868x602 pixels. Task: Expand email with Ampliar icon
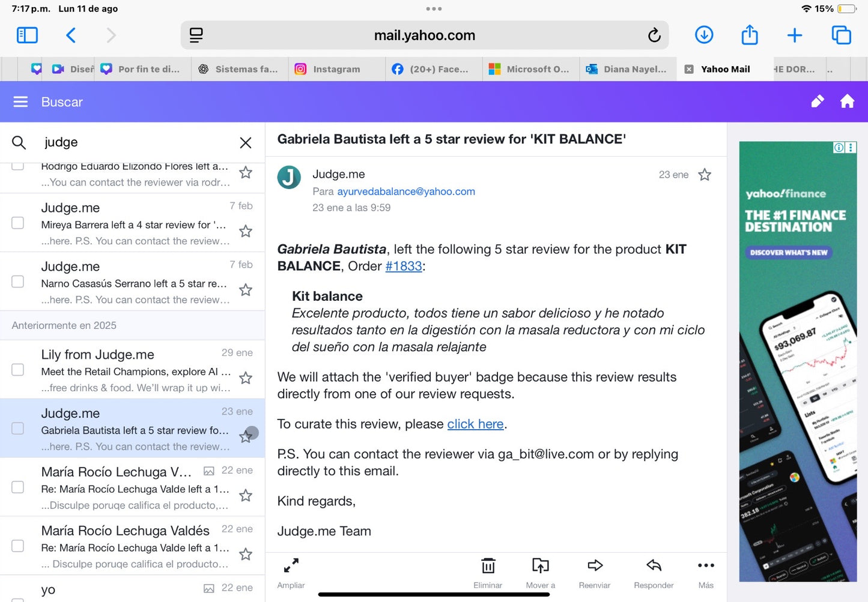pyautogui.click(x=291, y=573)
